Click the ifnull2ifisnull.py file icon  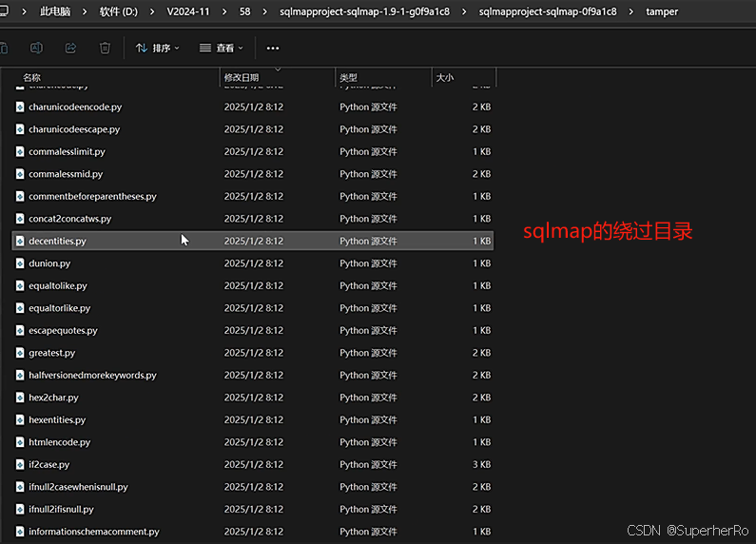pos(20,509)
